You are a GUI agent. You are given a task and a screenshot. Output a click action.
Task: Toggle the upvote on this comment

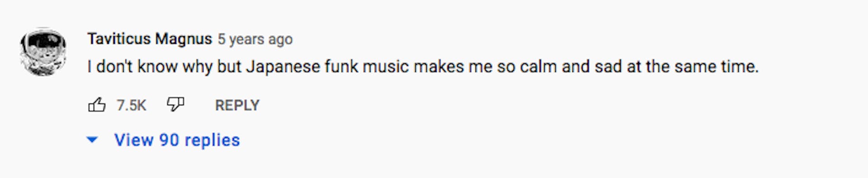click(97, 105)
